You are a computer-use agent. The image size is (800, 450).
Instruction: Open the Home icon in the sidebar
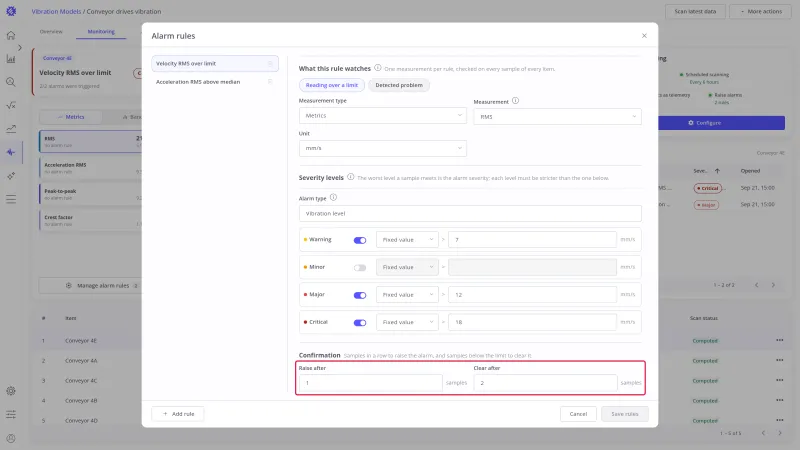11,35
